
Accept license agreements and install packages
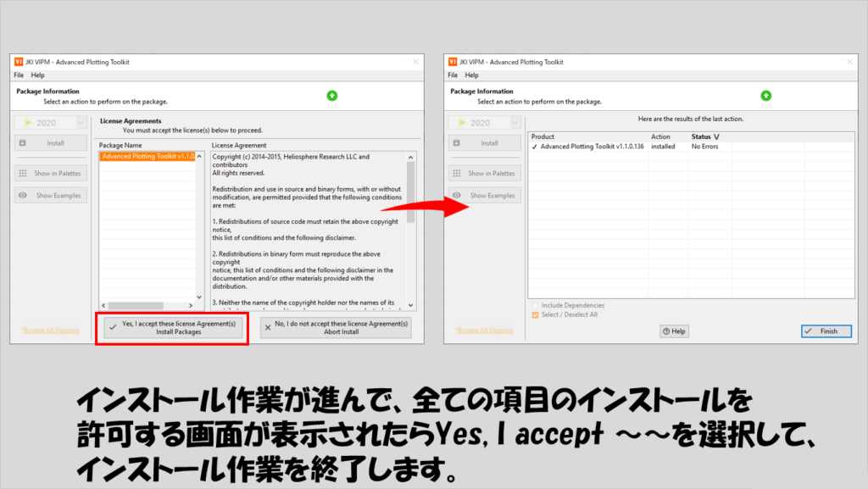(x=172, y=327)
